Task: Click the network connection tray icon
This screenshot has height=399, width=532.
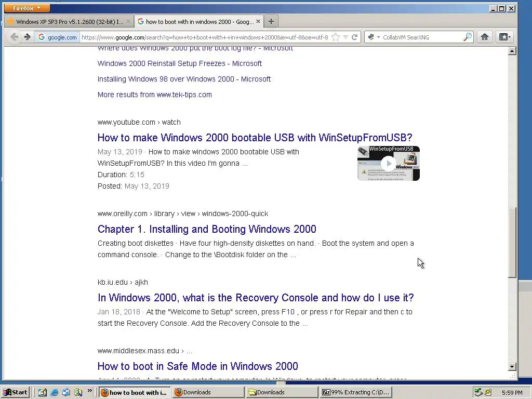Action: tap(478, 392)
